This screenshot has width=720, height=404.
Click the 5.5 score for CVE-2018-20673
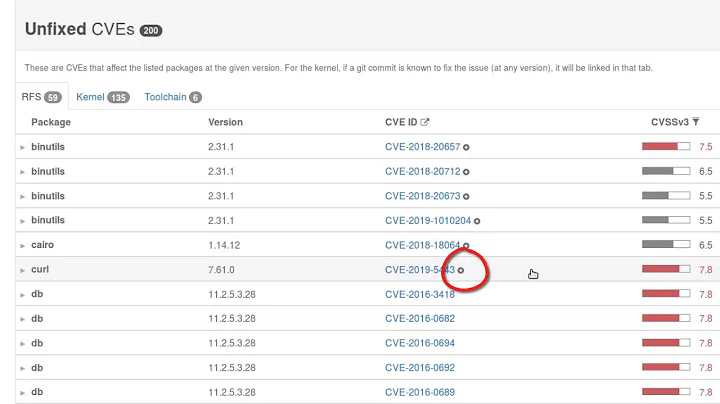coord(706,196)
